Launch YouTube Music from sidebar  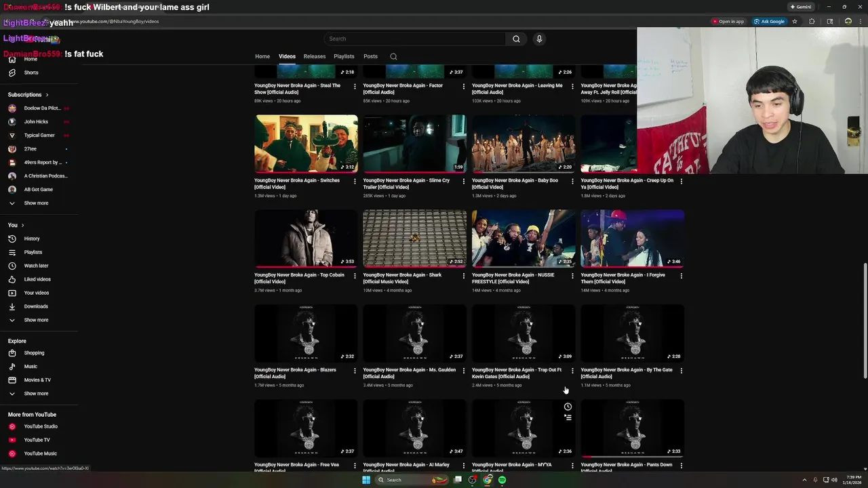coord(40,453)
